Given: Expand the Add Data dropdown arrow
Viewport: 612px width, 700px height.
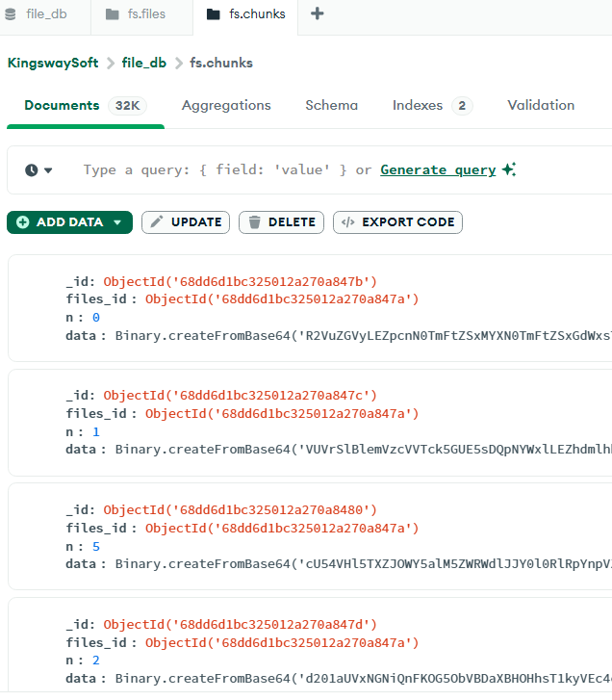Looking at the screenshot, I should [x=117, y=222].
